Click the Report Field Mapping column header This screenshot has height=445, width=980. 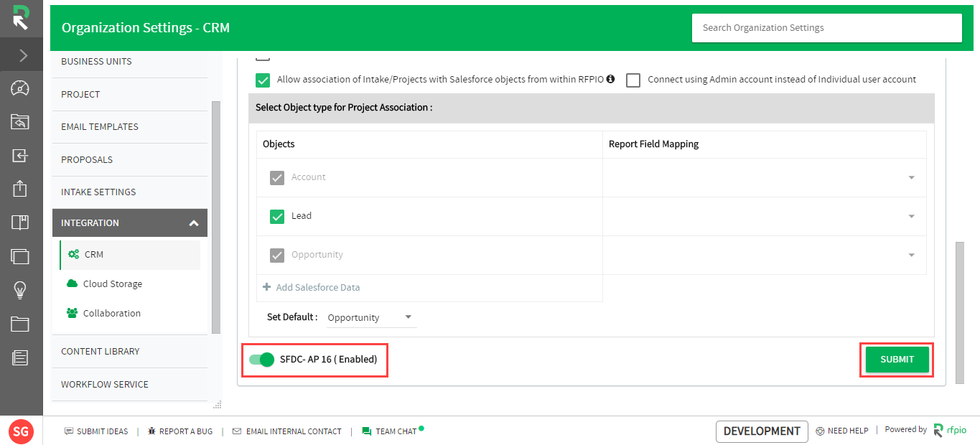pyautogui.click(x=653, y=144)
